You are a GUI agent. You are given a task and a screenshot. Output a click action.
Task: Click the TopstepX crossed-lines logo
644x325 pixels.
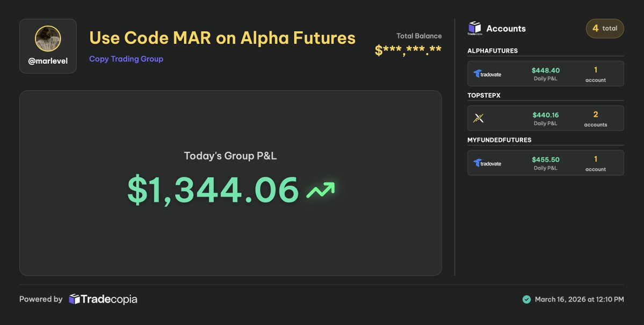pyautogui.click(x=479, y=118)
